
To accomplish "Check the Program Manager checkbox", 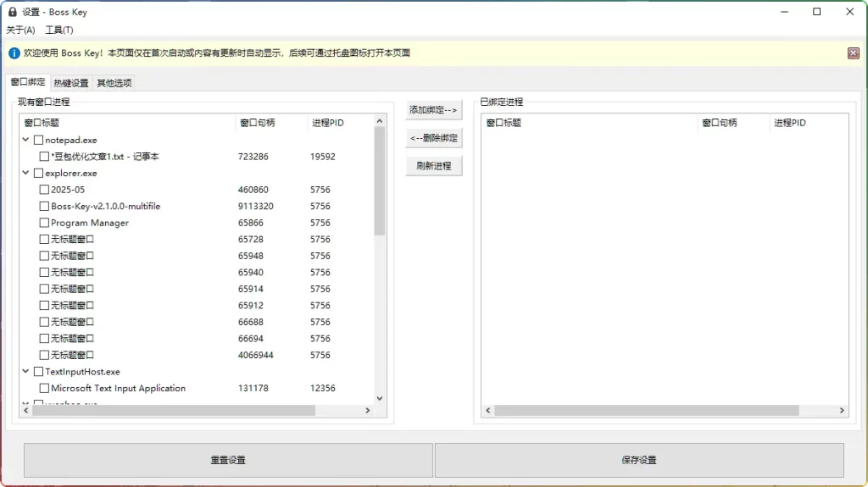I will pyautogui.click(x=44, y=223).
